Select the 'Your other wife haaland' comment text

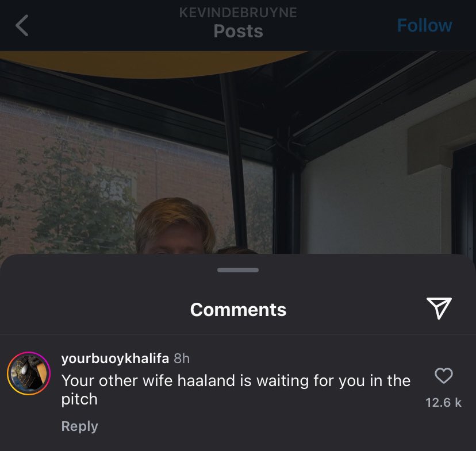click(x=236, y=390)
